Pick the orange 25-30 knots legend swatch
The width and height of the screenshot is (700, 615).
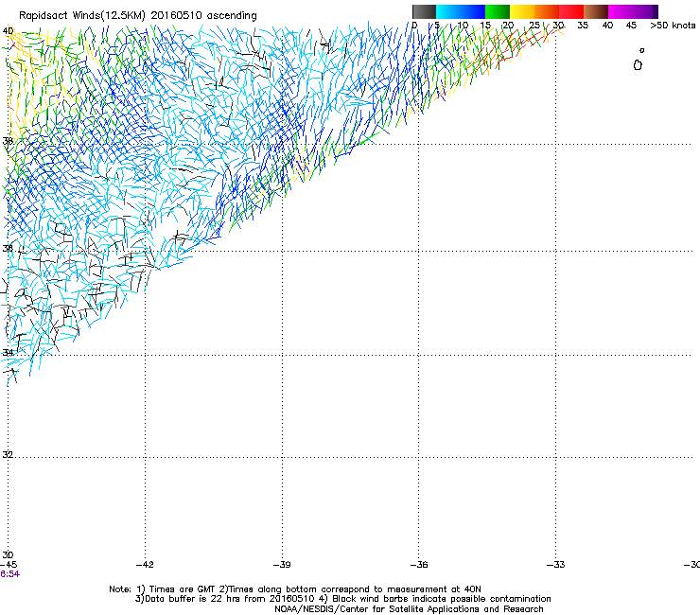pyautogui.click(x=547, y=11)
